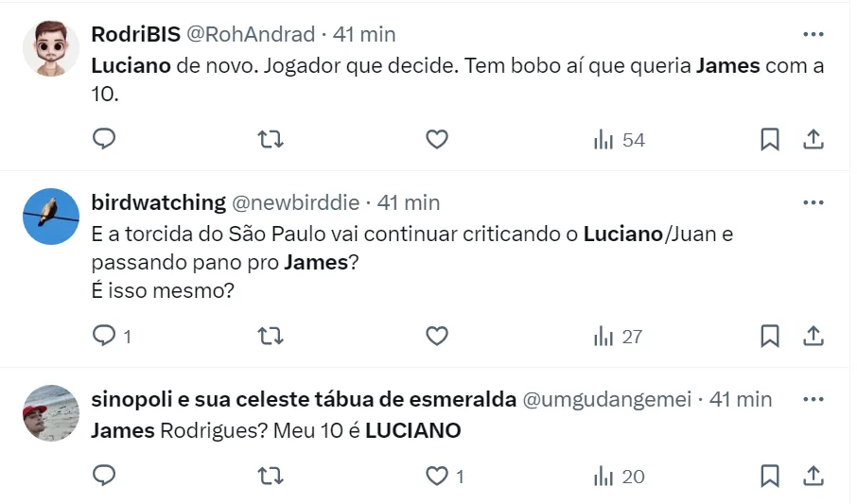Viewport: 857px width, 504px height.
Task: Like the birdwatching tweet
Action: (x=436, y=336)
